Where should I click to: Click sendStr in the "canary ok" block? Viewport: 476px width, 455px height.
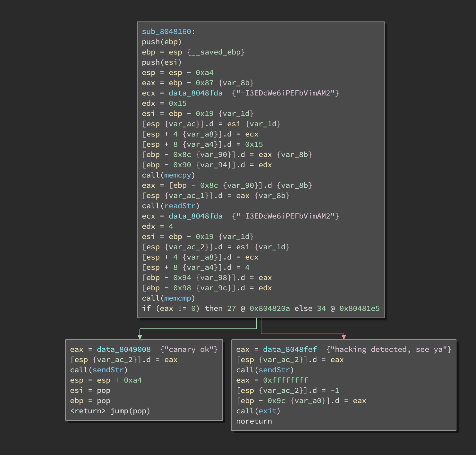pos(108,370)
